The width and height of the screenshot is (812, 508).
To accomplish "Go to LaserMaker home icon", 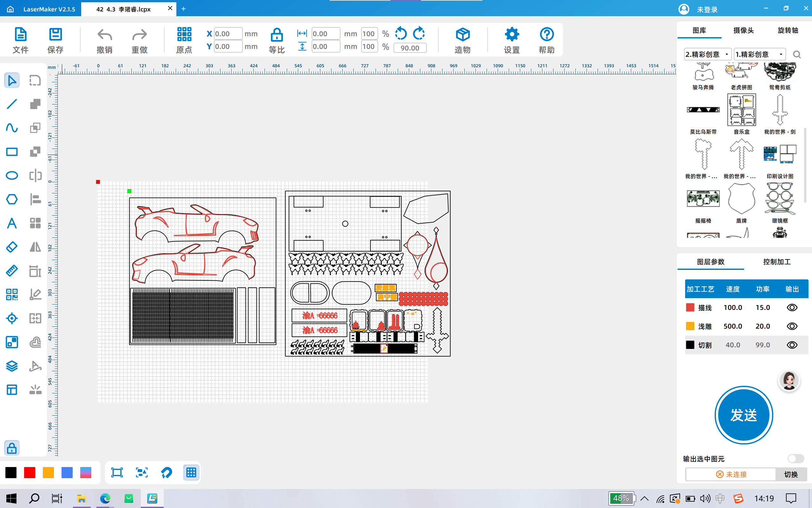I will [10, 9].
